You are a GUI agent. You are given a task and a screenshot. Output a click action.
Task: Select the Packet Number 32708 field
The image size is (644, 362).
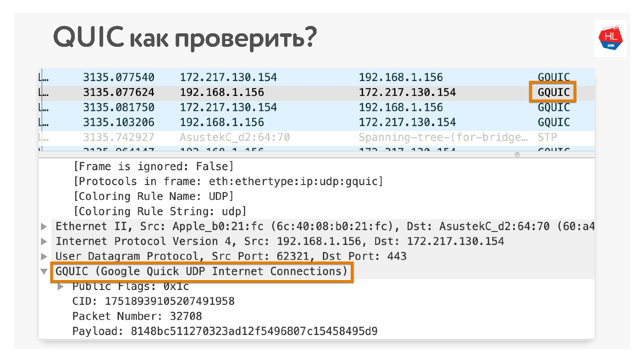coord(137,317)
